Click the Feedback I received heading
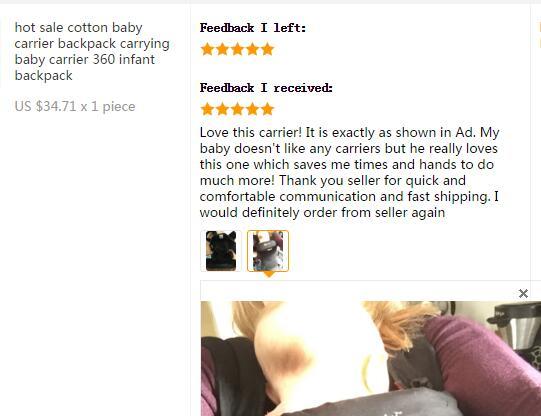 266,88
